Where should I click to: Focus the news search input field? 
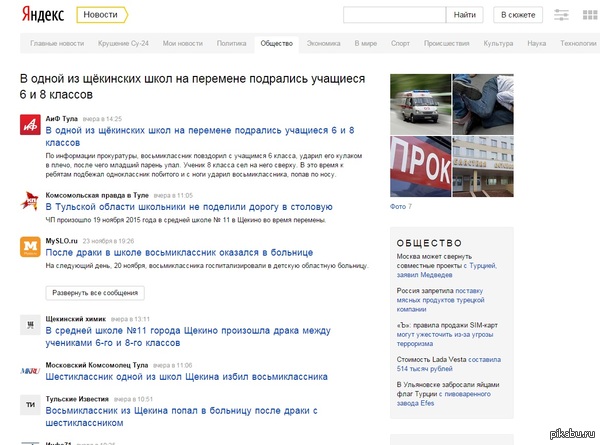click(x=393, y=15)
